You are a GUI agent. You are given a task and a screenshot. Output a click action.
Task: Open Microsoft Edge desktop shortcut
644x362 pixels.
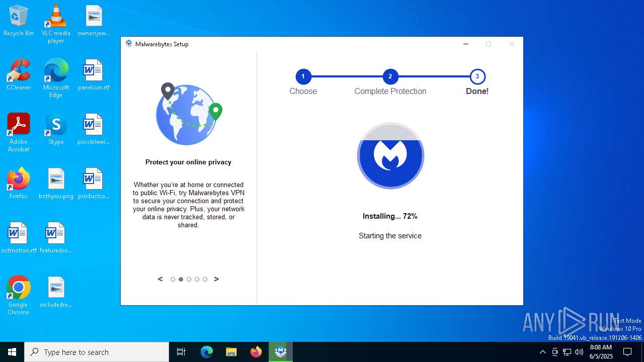[56, 78]
